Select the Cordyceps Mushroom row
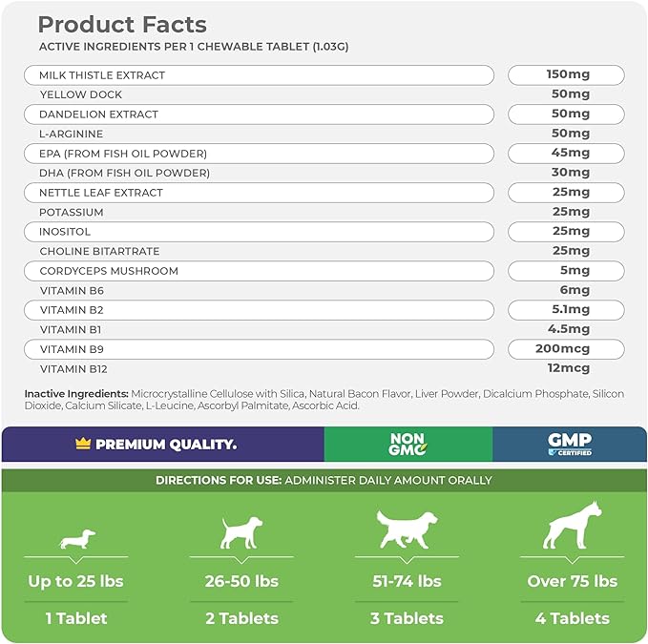This screenshot has height=644, width=648. coord(259,271)
